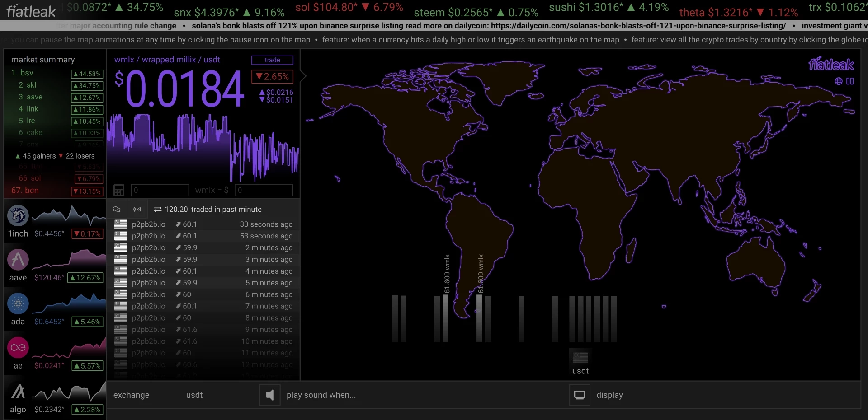This screenshot has height=420, width=868.
Task: Toggle the speaker sound icon
Action: [270, 395]
